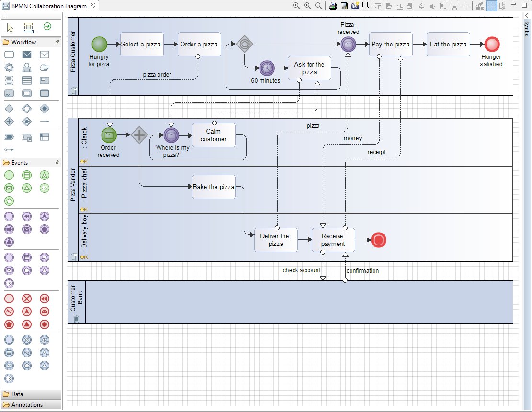The image size is (532, 412).
Task: Pick the red Error End event
Action: point(9,312)
